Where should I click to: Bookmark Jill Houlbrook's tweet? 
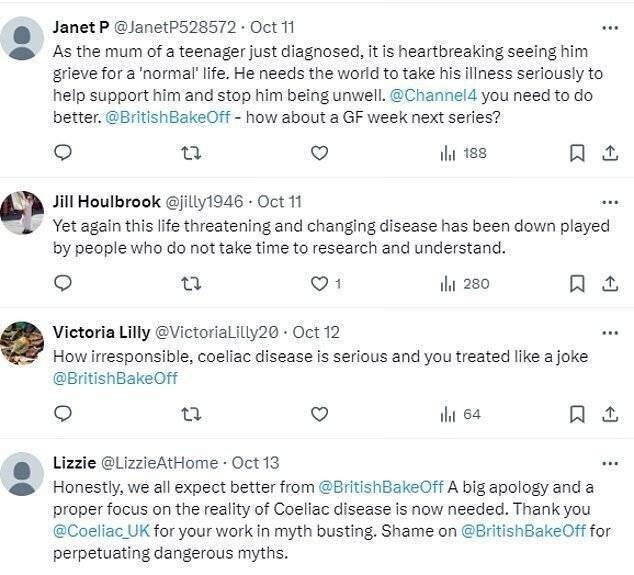(576, 283)
